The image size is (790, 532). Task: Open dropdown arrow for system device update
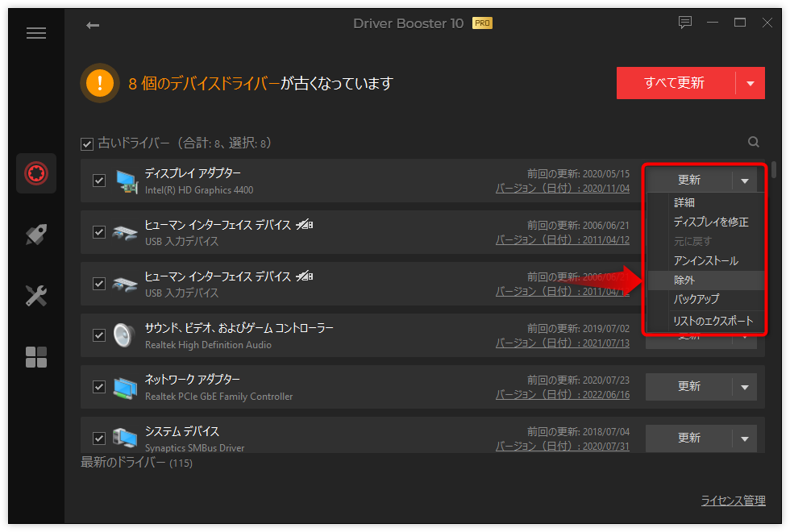coord(745,438)
